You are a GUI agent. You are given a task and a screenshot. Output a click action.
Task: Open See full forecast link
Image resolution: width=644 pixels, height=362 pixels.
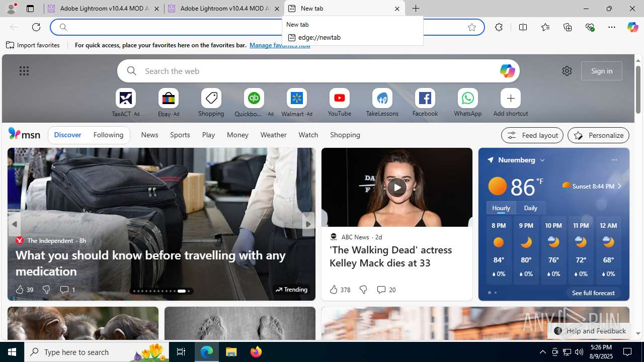tap(593, 293)
